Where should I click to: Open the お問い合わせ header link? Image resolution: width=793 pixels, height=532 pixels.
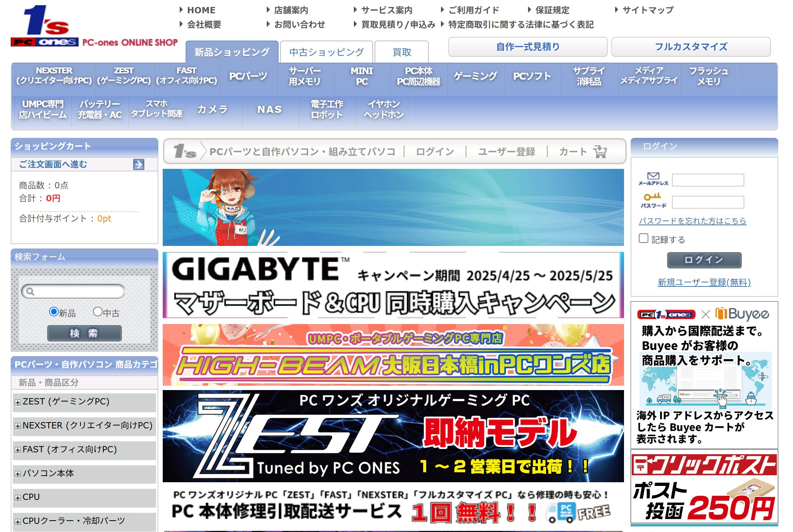click(299, 24)
